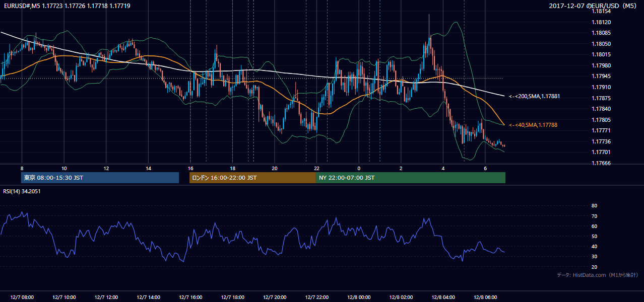Click price axis value 1.18050
Viewport: 644px width, 302px height.
[601, 44]
